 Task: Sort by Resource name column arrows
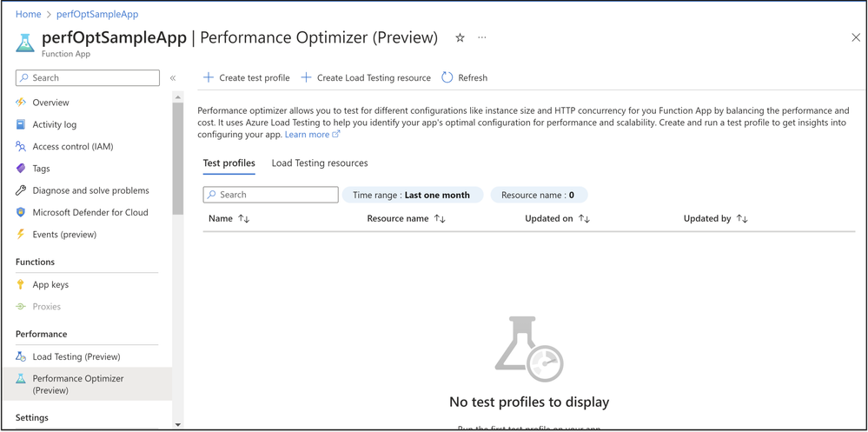441,219
